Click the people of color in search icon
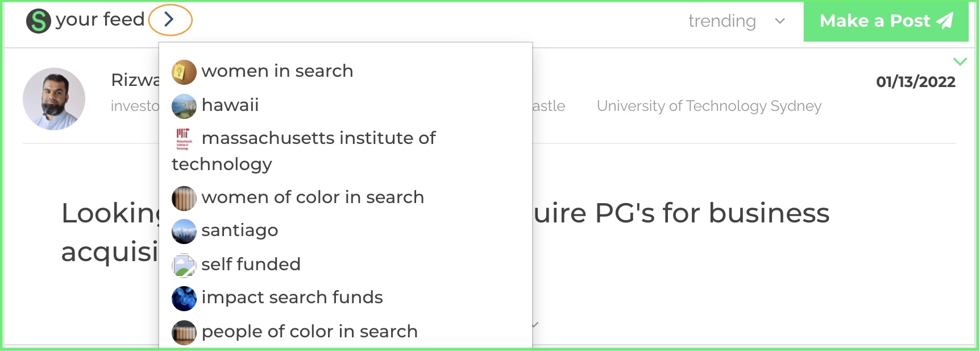Screen dimensions: 980x351 184,333
